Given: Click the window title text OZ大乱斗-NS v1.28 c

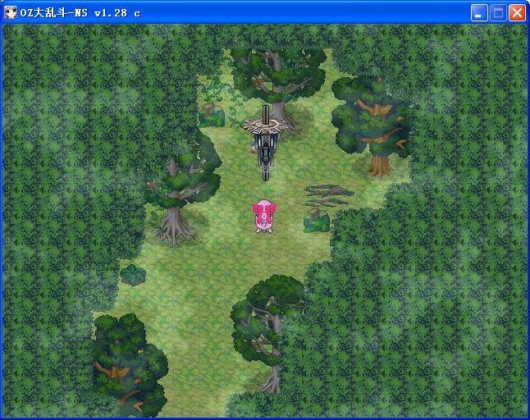Looking at the screenshot, I should point(80,13).
